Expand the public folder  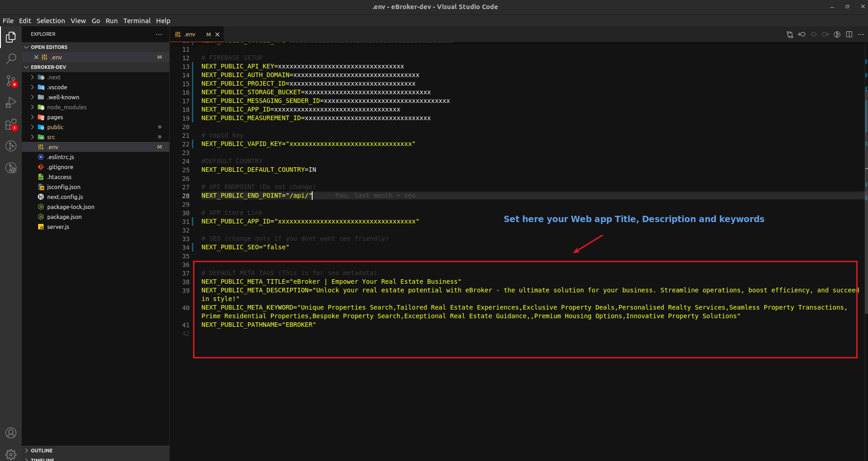pos(95,127)
